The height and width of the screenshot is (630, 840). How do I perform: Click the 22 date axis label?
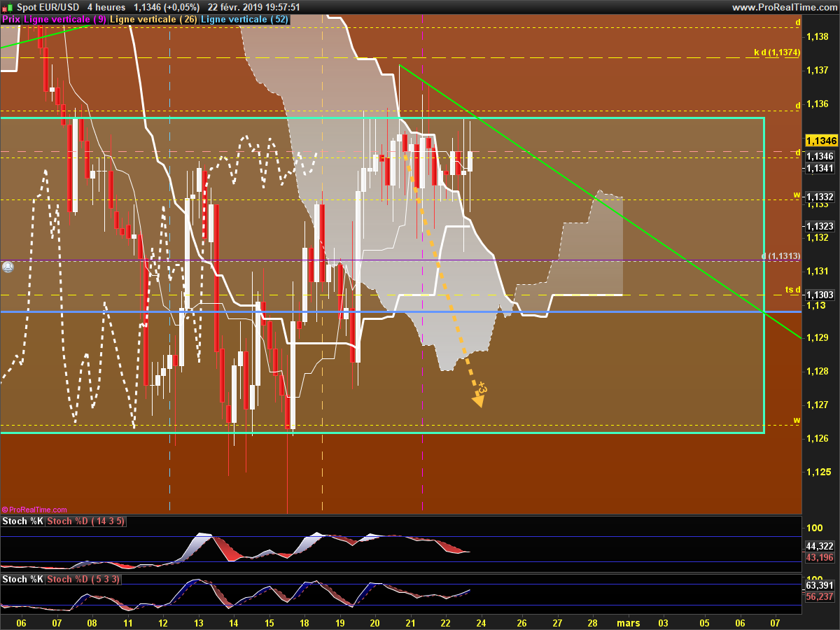[445, 622]
